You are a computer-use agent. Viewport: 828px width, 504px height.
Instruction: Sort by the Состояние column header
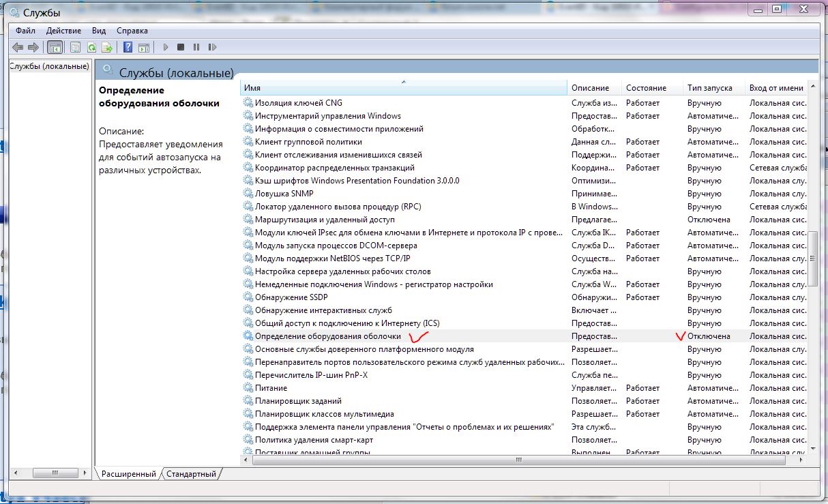click(x=646, y=88)
